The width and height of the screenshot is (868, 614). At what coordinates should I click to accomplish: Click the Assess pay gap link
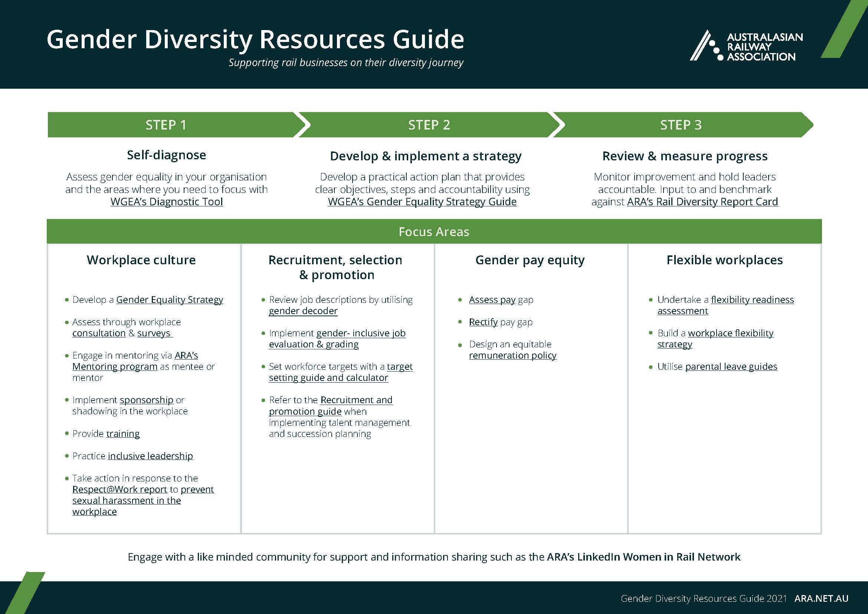pyautogui.click(x=492, y=300)
